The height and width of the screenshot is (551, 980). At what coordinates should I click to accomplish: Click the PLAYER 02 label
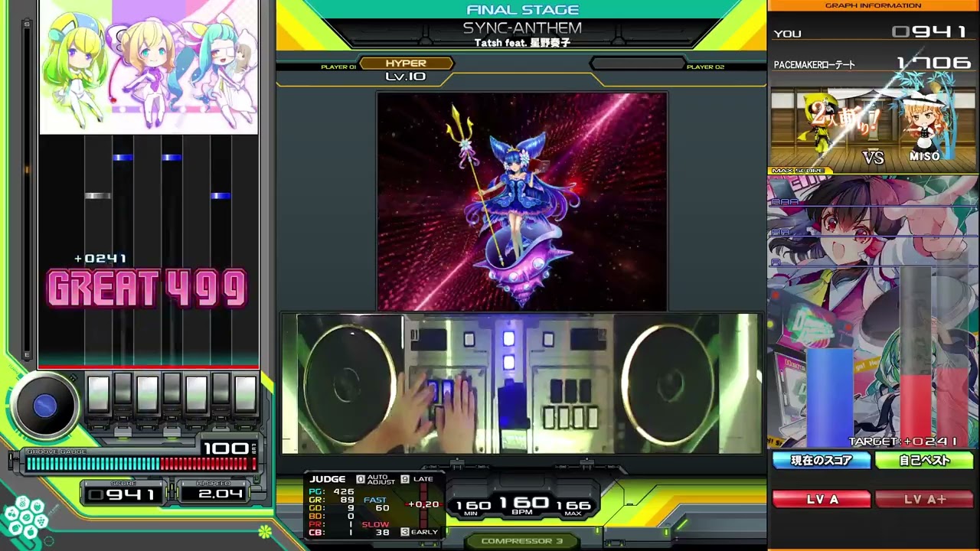705,67
